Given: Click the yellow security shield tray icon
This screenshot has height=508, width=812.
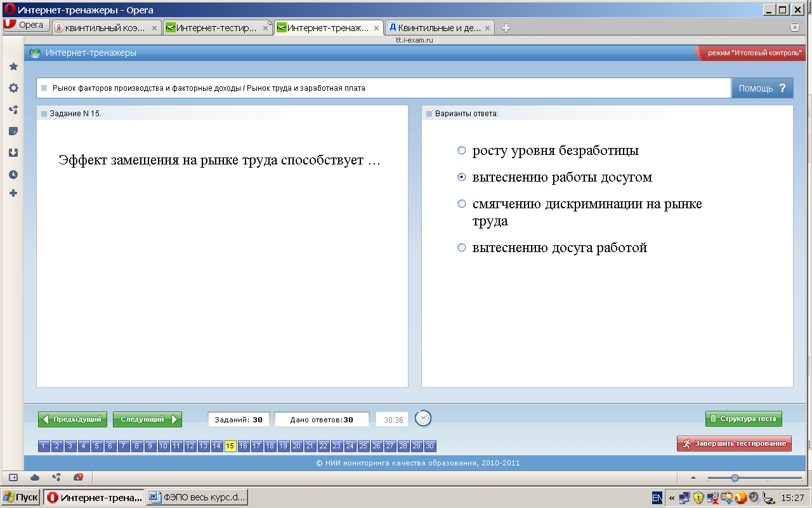Looking at the screenshot, I should point(698,498).
